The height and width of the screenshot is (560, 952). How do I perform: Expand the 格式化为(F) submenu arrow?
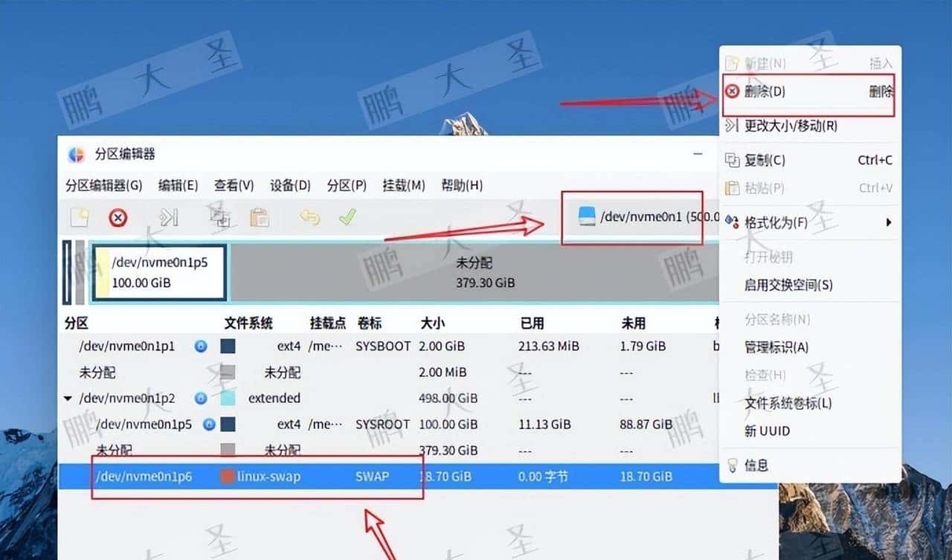pyautogui.click(x=890, y=222)
